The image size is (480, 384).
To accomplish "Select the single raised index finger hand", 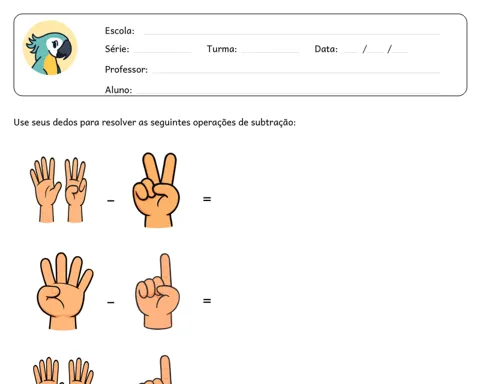I will (x=158, y=291).
